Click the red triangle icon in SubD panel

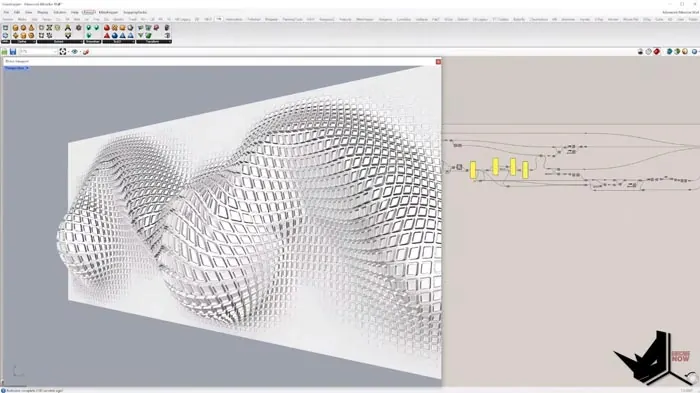[107, 35]
